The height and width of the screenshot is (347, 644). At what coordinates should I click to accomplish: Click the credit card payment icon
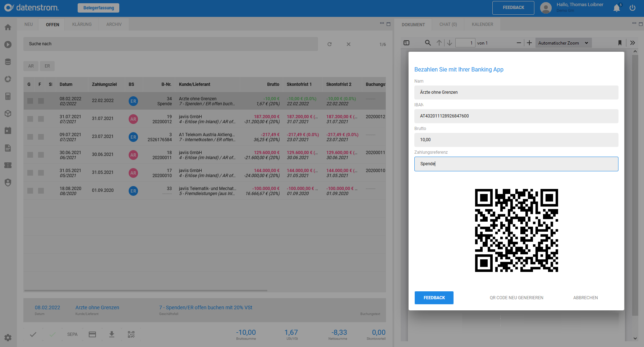pyautogui.click(x=92, y=334)
